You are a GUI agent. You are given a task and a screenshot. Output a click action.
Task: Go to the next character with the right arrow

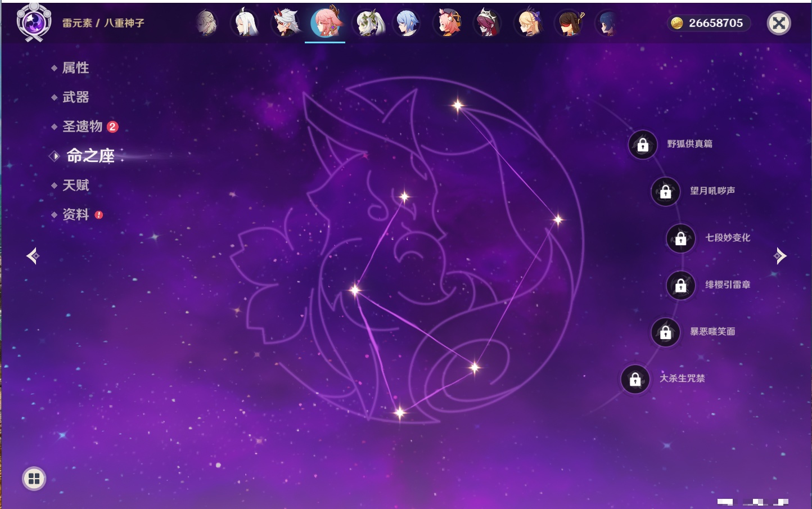click(x=780, y=256)
